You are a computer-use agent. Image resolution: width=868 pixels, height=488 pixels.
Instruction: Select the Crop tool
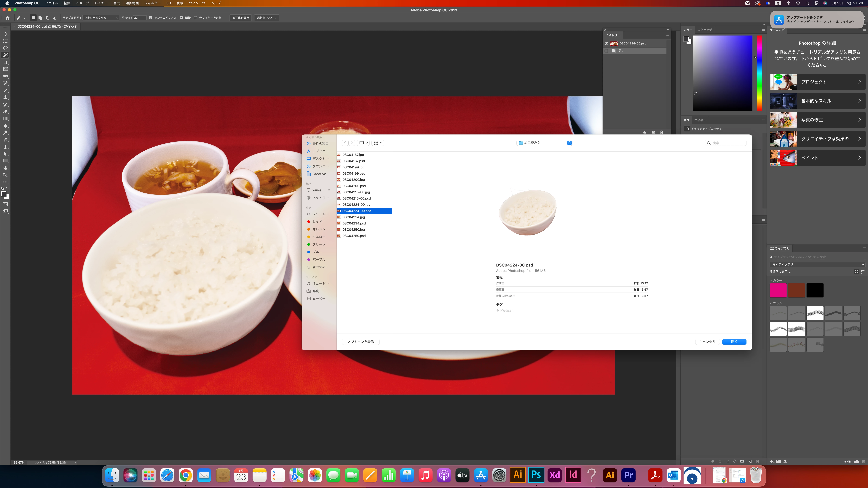[5, 62]
